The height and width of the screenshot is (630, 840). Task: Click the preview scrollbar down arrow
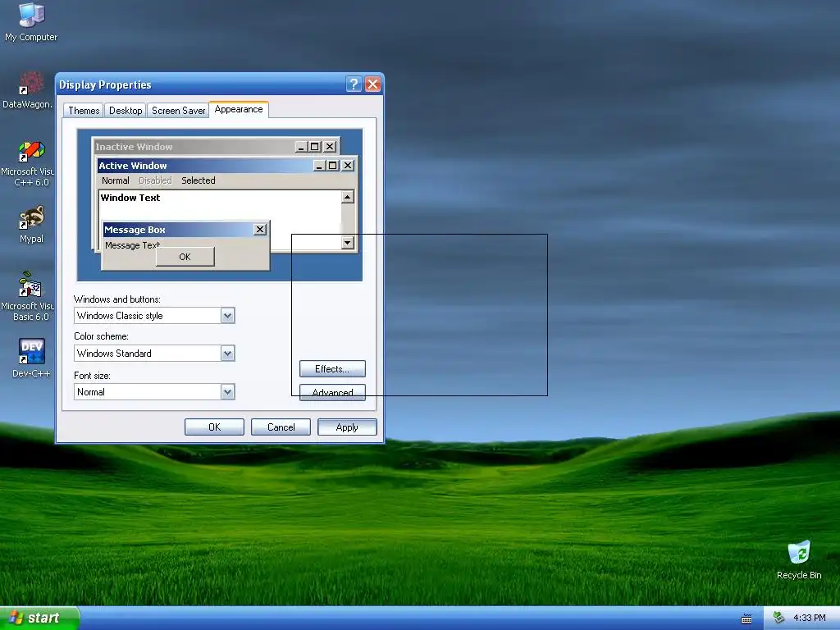click(x=348, y=243)
